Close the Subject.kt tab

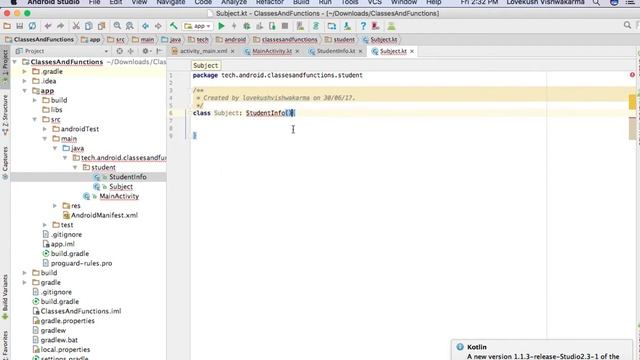pyautogui.click(x=412, y=51)
